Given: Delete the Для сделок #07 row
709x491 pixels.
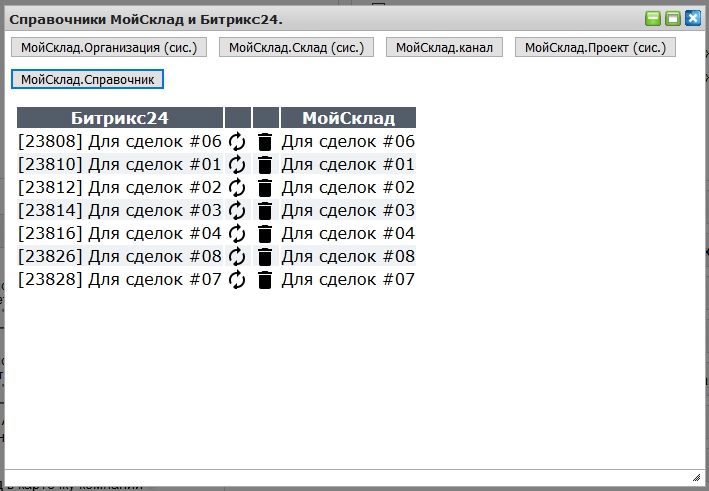Looking at the screenshot, I should click(x=265, y=280).
